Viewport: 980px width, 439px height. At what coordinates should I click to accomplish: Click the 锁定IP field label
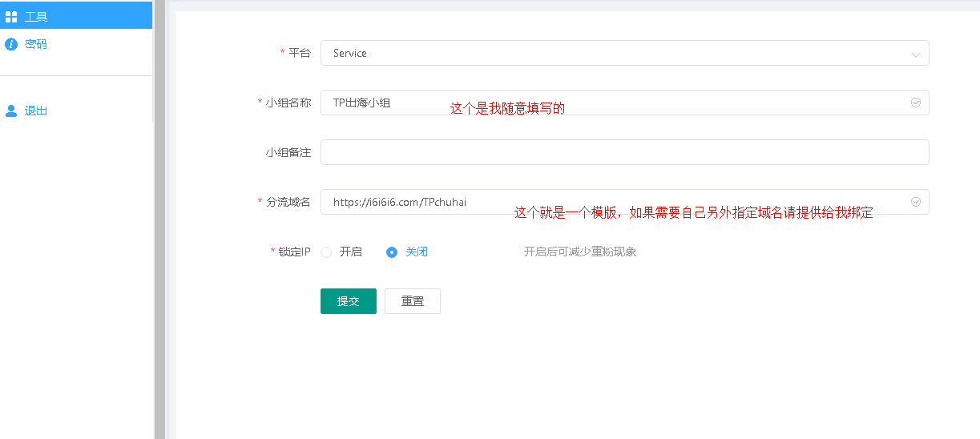click(294, 252)
